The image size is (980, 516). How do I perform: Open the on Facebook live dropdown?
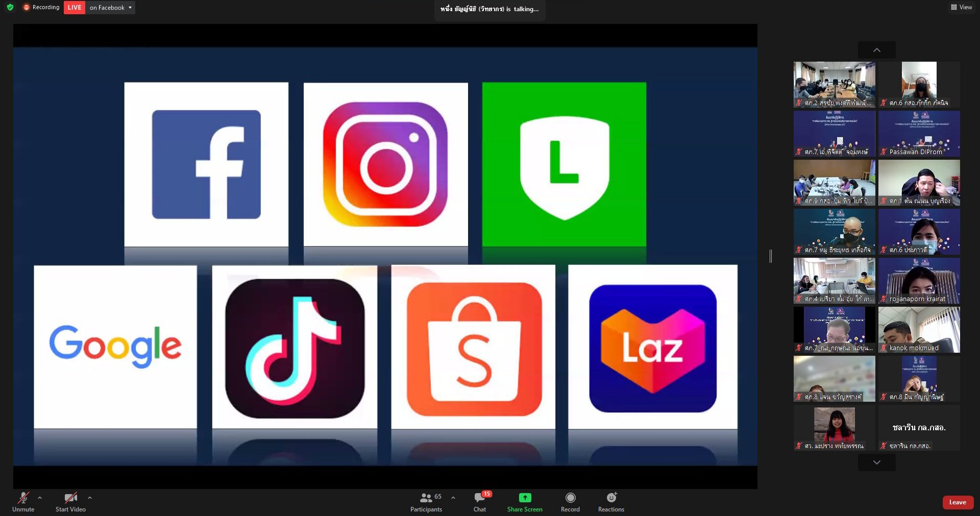click(111, 7)
